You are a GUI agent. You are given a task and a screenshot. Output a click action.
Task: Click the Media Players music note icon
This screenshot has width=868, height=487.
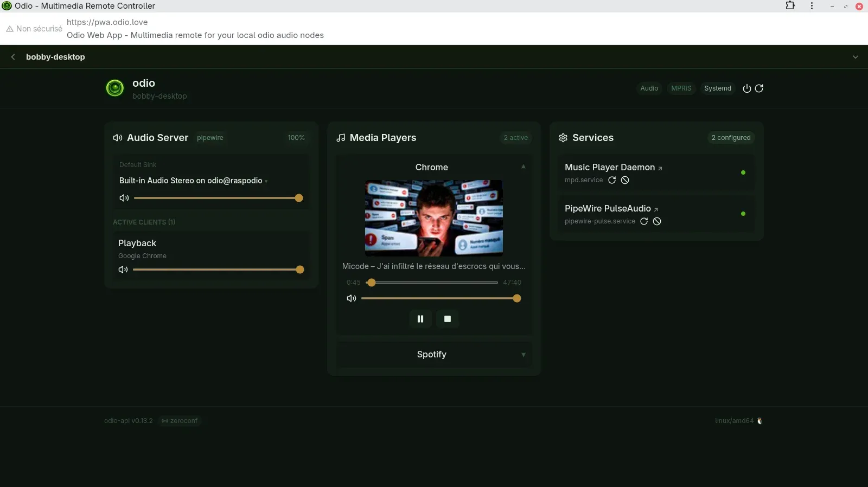tap(341, 138)
